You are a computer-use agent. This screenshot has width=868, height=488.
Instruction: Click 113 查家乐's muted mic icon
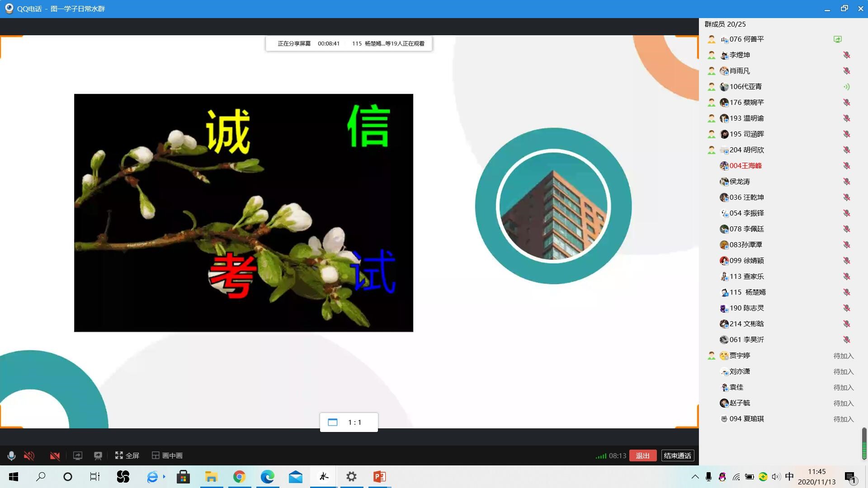[846, 277]
